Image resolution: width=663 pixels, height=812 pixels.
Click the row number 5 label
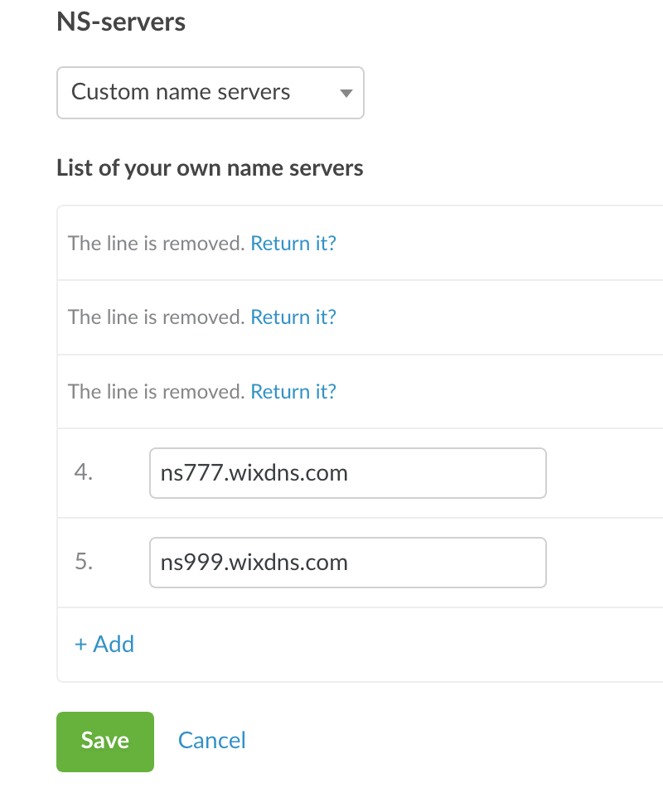coord(84,563)
